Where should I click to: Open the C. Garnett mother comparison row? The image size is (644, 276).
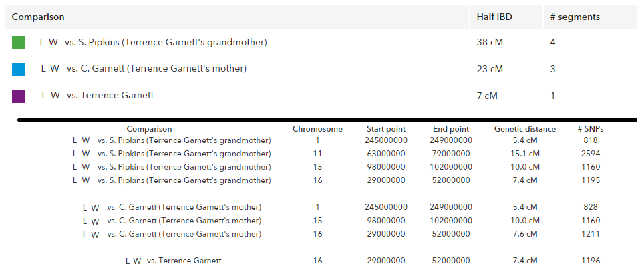[321, 69]
